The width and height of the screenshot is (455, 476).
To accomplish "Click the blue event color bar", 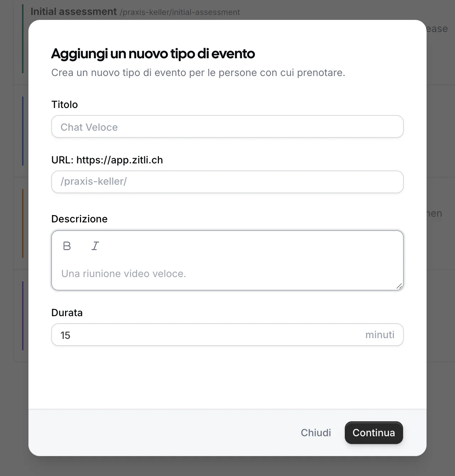I will 23,131.
